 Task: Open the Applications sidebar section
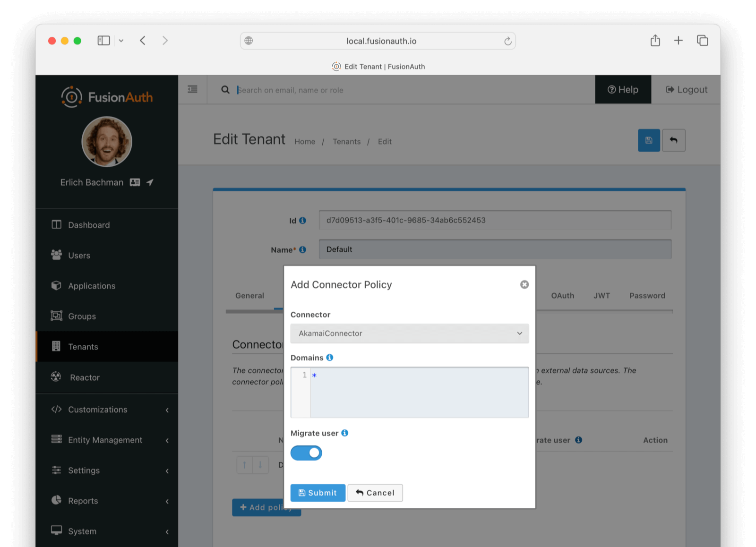(x=91, y=285)
